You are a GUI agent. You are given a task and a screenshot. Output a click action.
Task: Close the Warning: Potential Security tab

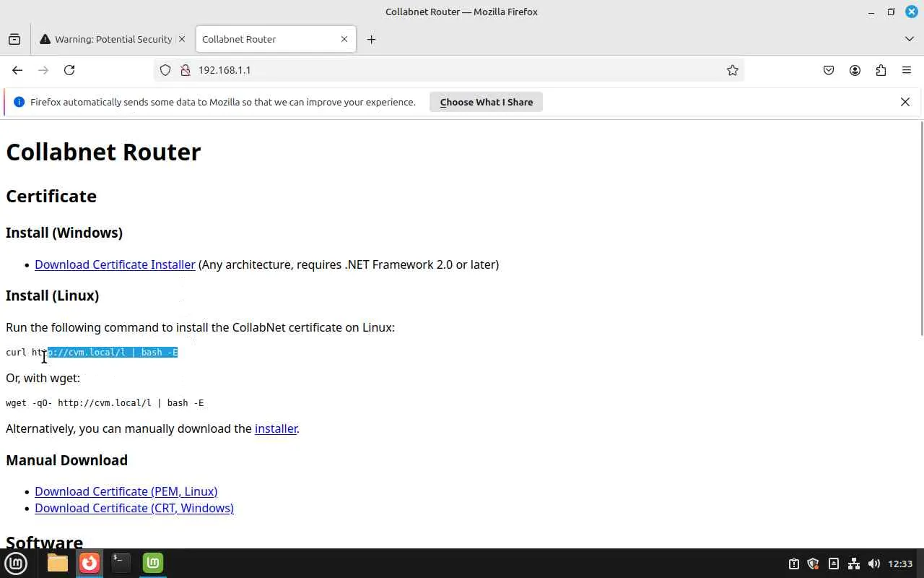(x=181, y=39)
